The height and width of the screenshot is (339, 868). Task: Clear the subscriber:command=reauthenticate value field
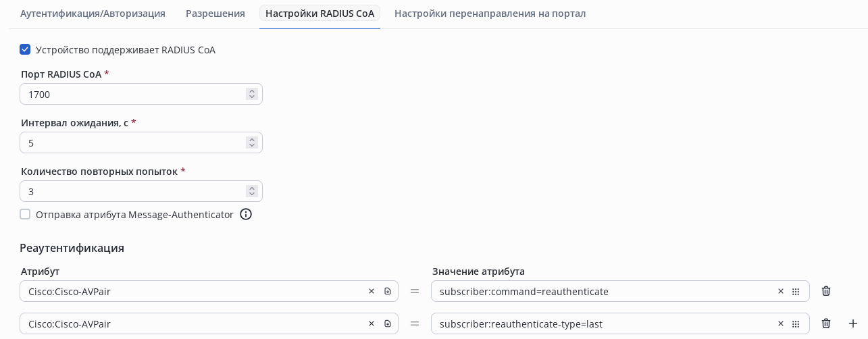click(x=780, y=291)
